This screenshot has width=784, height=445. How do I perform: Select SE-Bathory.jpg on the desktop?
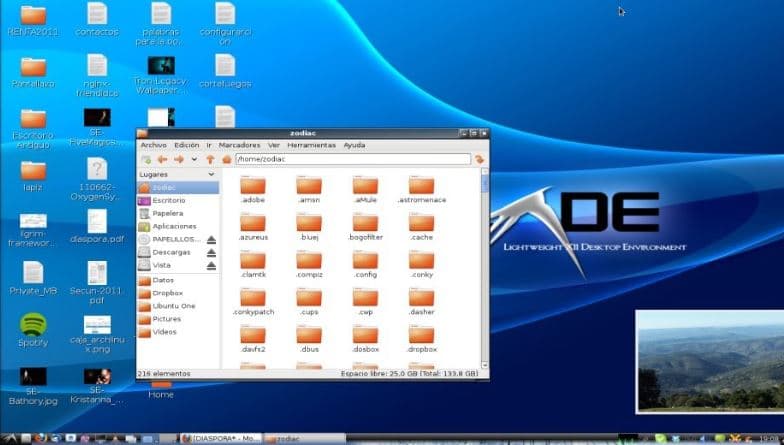(33, 386)
